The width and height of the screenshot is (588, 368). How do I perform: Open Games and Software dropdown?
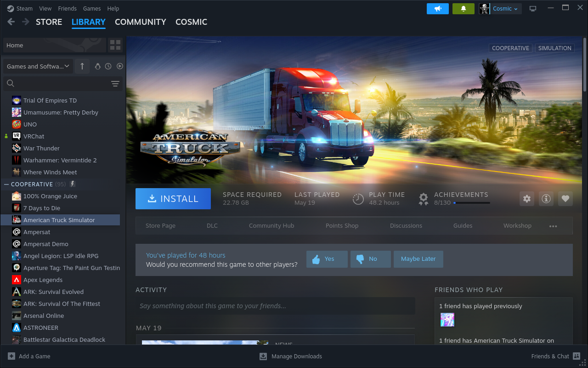tap(38, 66)
